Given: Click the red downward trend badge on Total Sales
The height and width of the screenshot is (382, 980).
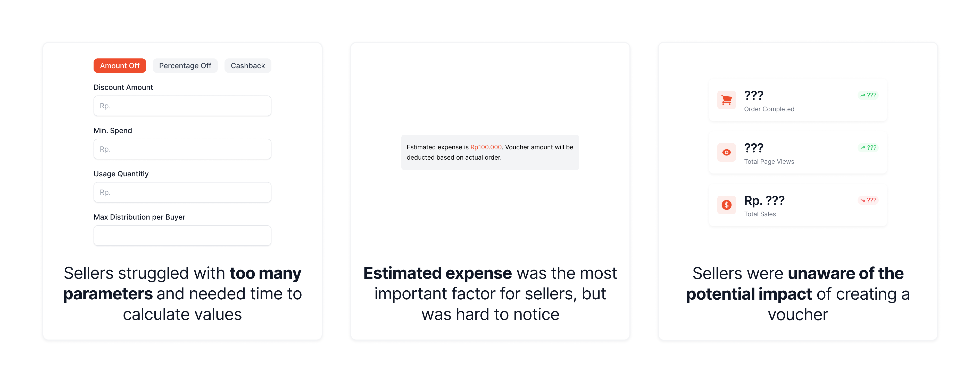Looking at the screenshot, I should point(868,200).
